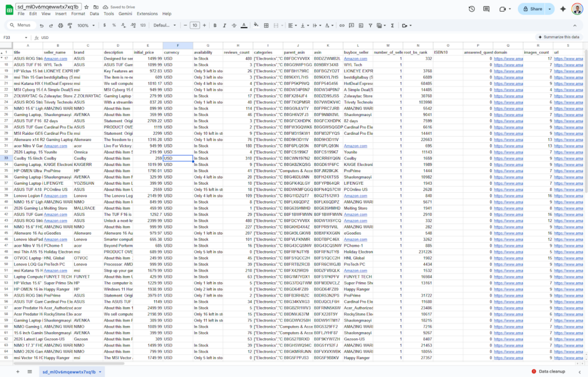Open Share options dropdown arrow
This screenshot has height=377, width=588.
pyautogui.click(x=550, y=9)
